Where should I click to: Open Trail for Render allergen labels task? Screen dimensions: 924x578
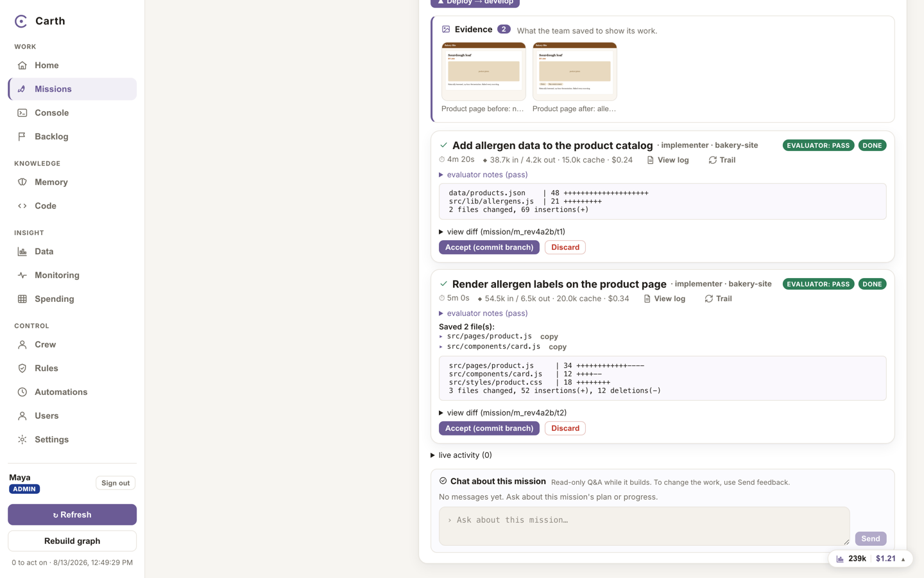click(x=718, y=299)
